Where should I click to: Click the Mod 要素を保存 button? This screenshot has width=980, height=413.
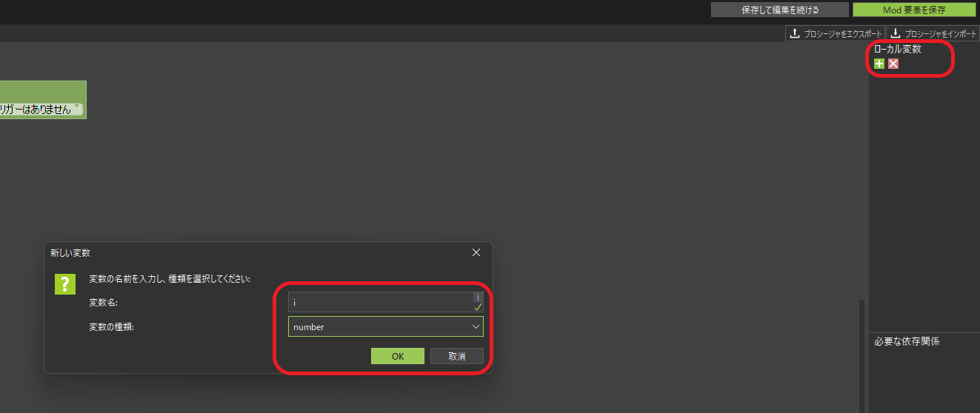[913, 10]
